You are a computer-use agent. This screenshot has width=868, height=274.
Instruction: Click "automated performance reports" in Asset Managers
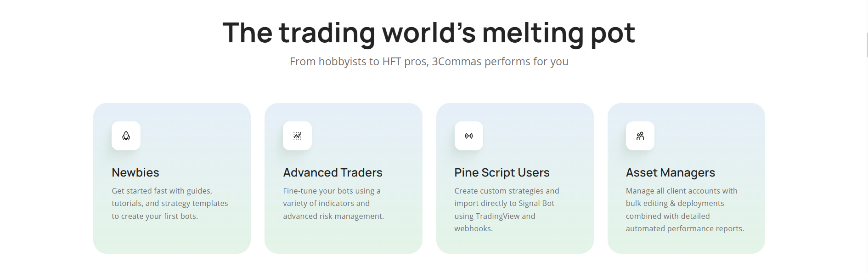point(684,228)
